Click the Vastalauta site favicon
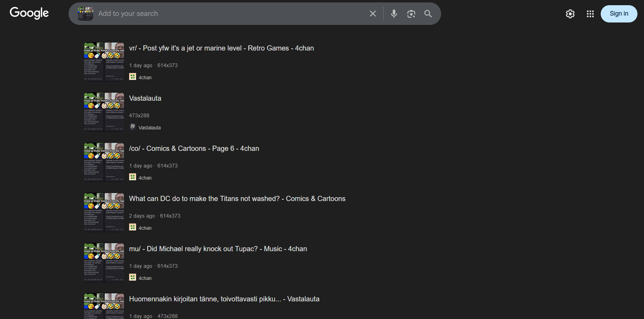Screen dimensions: 644x319 (x=133, y=127)
